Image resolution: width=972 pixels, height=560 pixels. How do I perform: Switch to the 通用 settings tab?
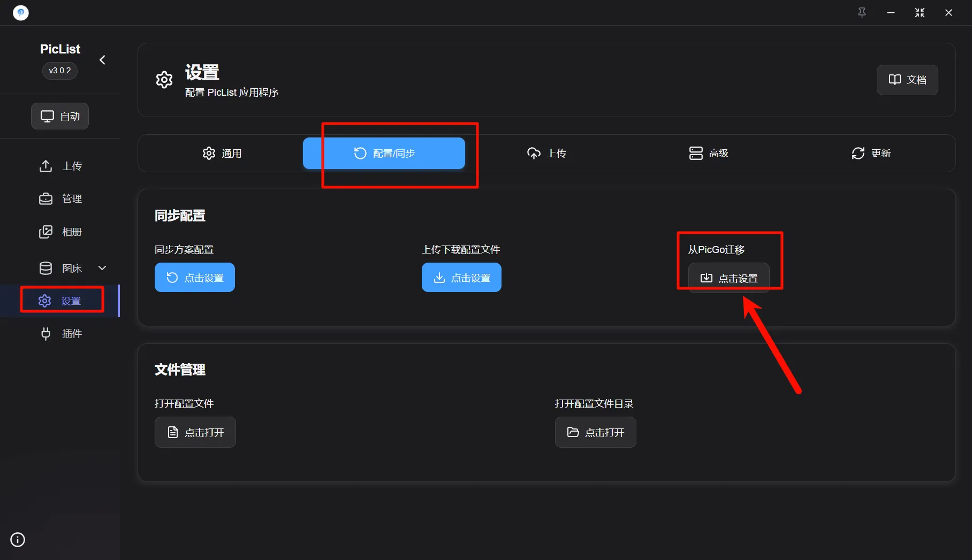click(222, 154)
